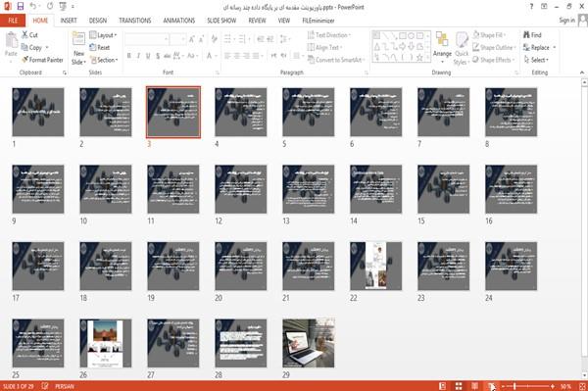Screen dimensions: 588x391
Task: Open the Shape Fill dropdown
Action: [489, 35]
